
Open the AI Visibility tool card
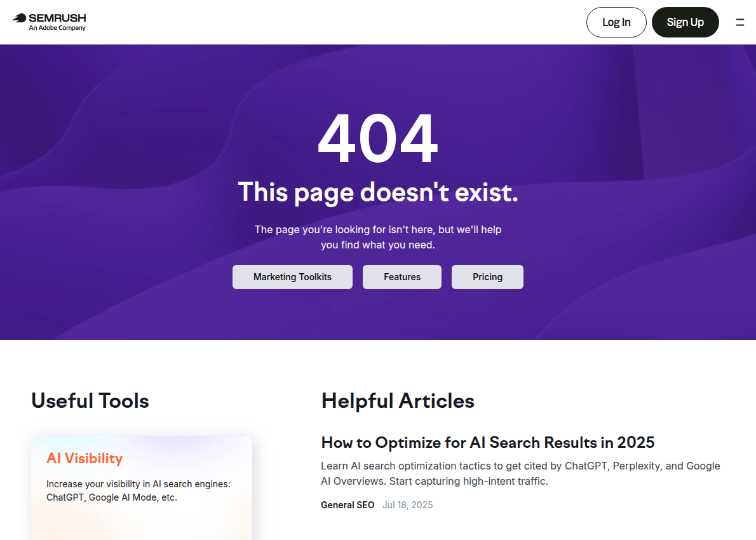(142, 487)
